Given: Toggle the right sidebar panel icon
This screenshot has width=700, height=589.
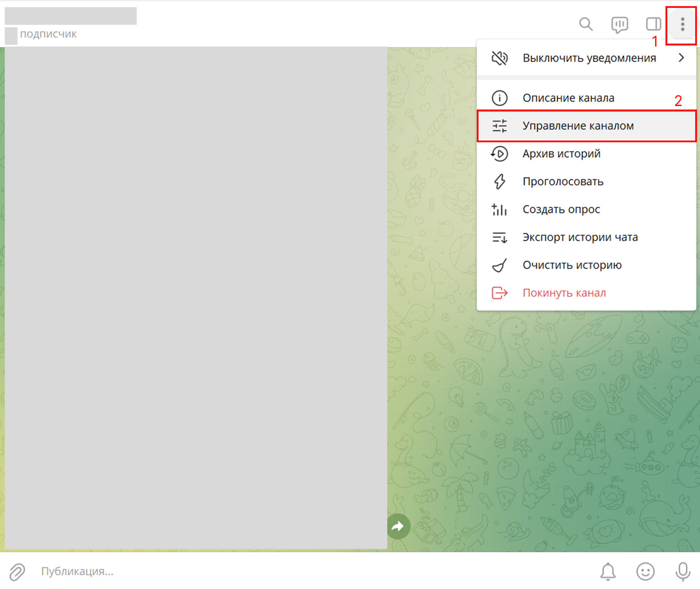Looking at the screenshot, I should tap(653, 25).
